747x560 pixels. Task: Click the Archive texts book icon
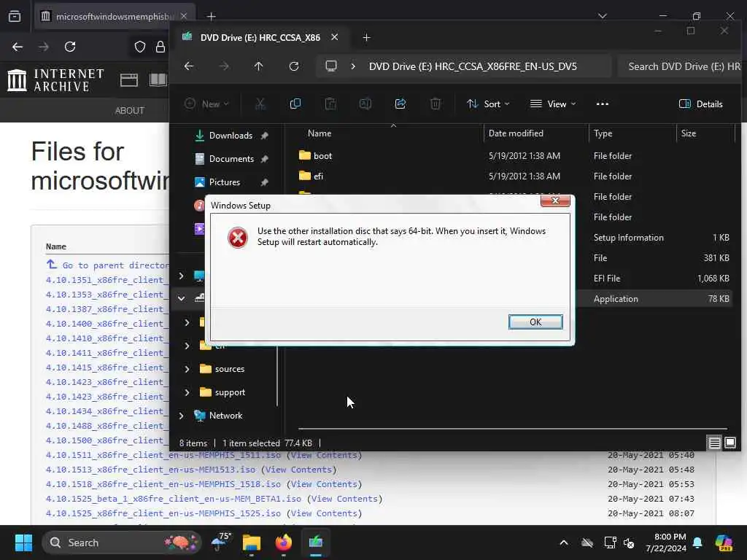tap(158, 80)
